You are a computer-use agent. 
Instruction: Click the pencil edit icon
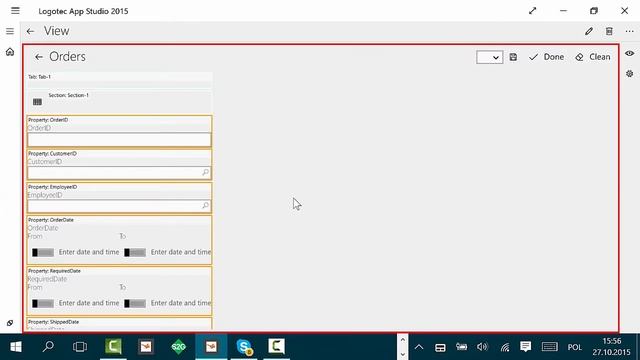589,31
